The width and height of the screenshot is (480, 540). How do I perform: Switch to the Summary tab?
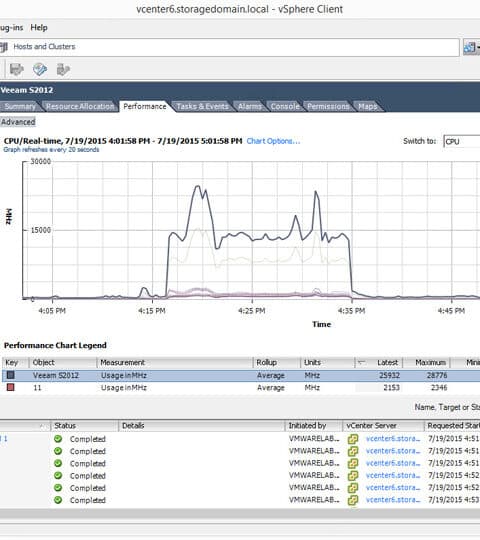[x=20, y=106]
